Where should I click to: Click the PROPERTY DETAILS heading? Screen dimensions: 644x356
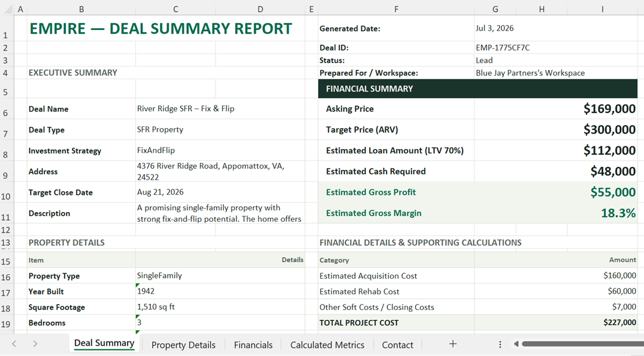pyautogui.click(x=66, y=243)
